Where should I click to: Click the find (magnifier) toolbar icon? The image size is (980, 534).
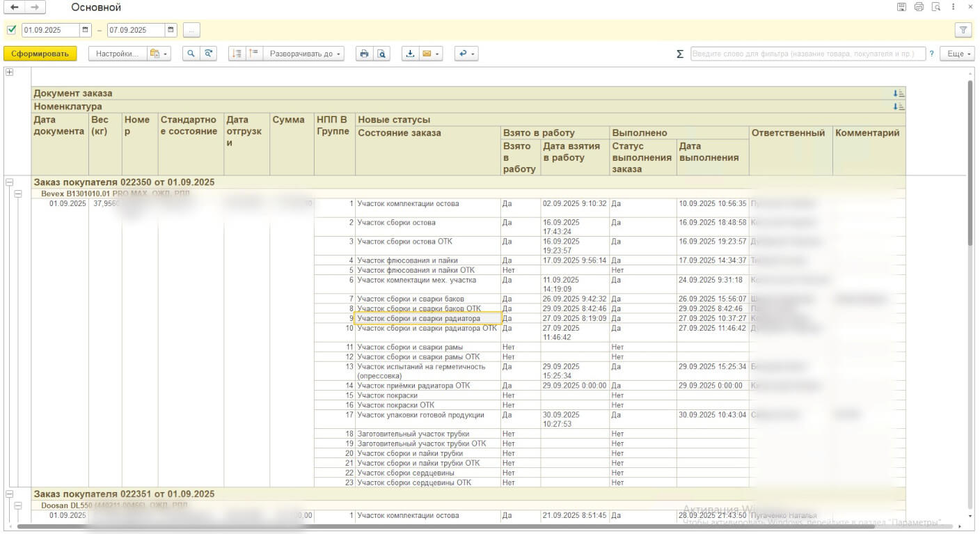pos(191,54)
